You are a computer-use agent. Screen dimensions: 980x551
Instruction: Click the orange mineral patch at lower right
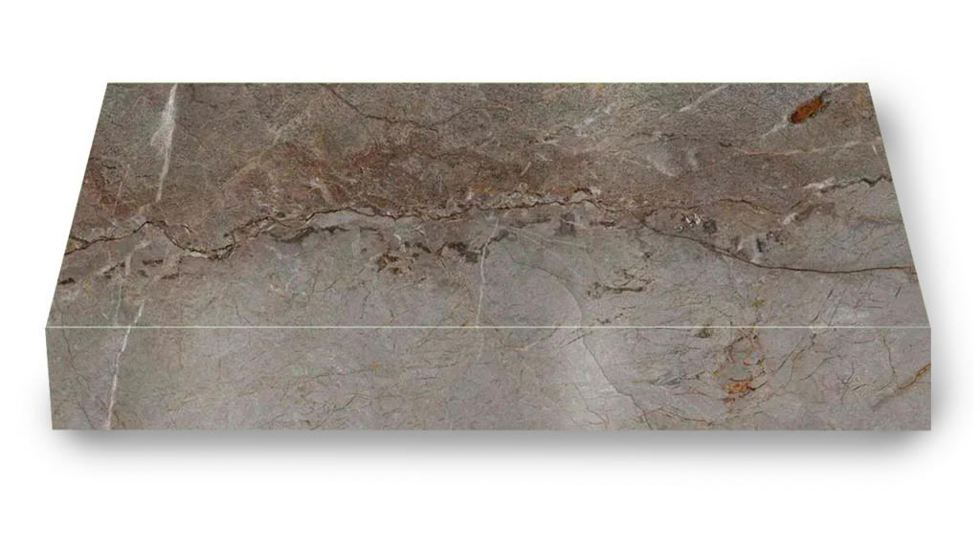(x=739, y=386)
